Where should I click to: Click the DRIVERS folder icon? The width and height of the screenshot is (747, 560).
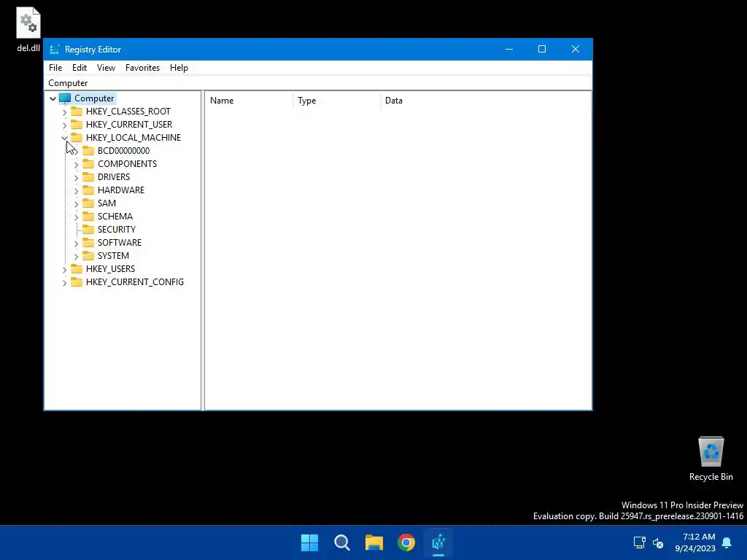(x=88, y=177)
